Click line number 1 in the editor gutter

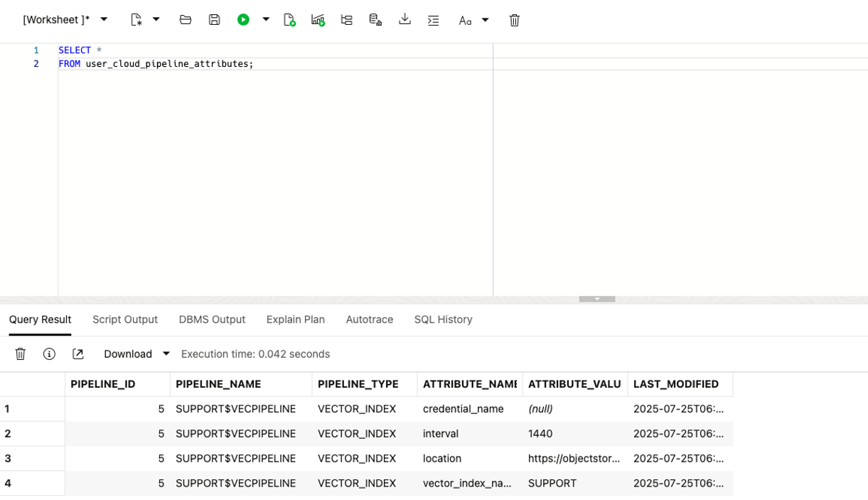(x=36, y=50)
